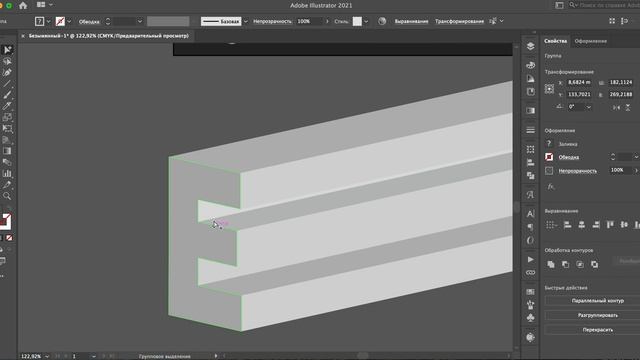The width and height of the screenshot is (640, 360).
Task: Set color to None below fill swatch
Action: [x=9, y=238]
